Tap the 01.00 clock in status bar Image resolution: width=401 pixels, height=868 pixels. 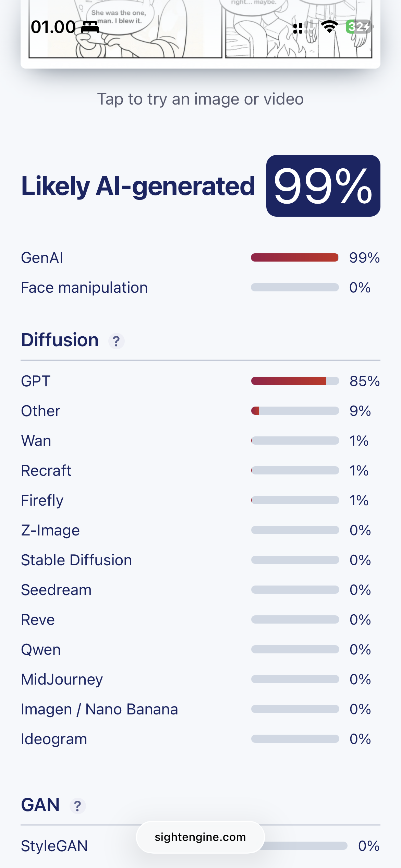point(53,27)
